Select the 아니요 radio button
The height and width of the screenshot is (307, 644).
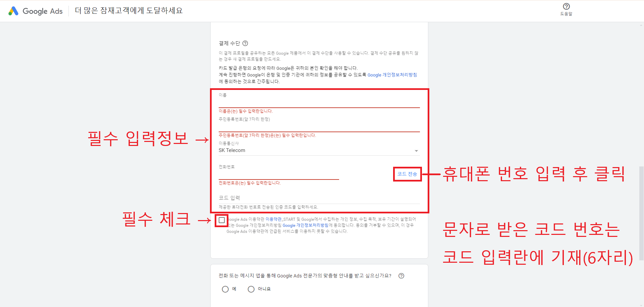pos(251,289)
